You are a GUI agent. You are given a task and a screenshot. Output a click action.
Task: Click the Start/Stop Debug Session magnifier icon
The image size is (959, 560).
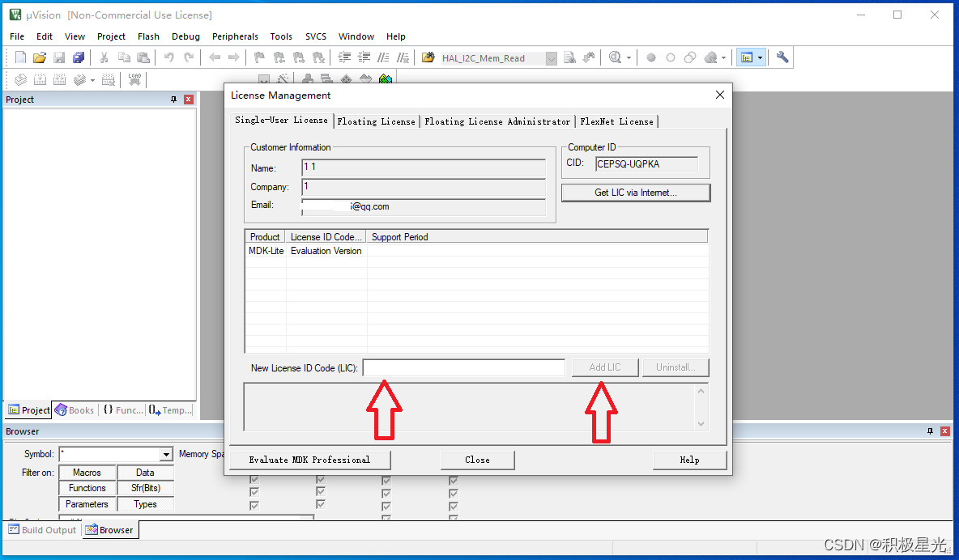click(616, 57)
